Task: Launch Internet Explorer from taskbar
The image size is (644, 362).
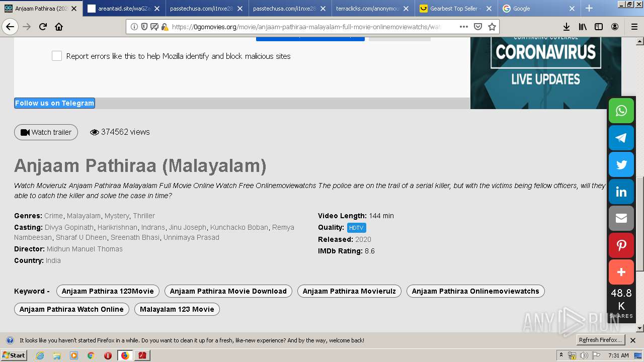Action: [40, 355]
